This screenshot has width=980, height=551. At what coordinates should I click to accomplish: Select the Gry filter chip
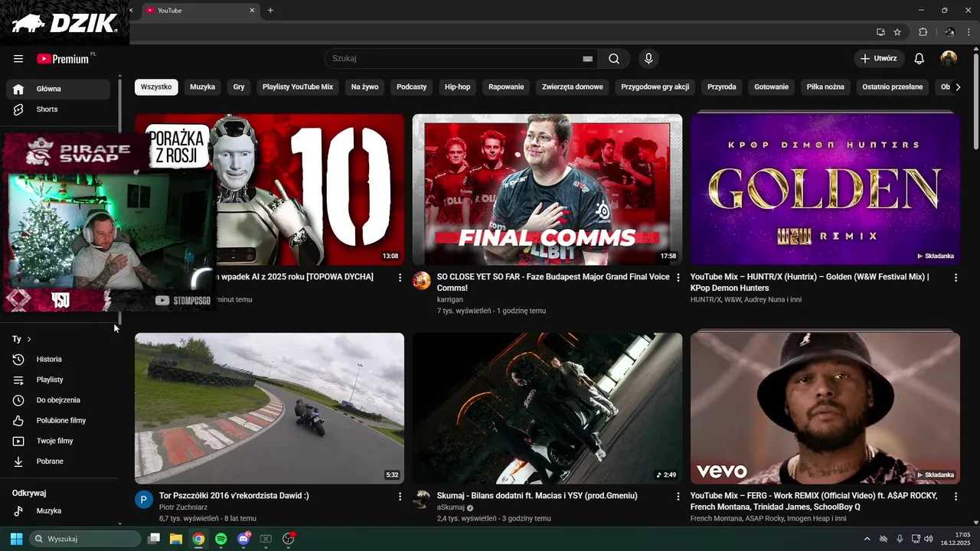(239, 87)
